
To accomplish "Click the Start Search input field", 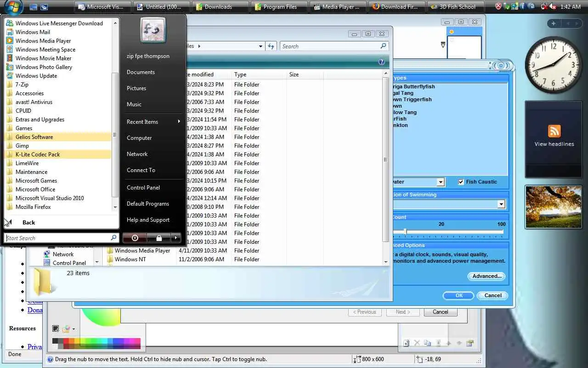I will 61,238.
